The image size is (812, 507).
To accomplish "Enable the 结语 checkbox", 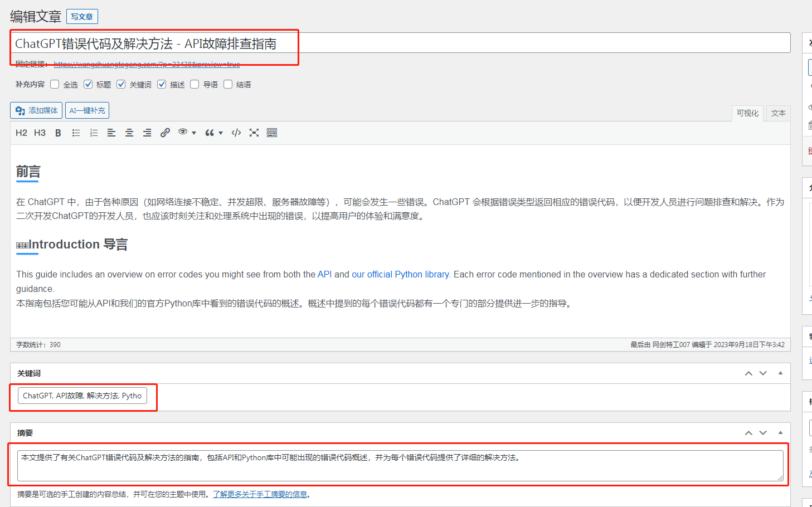I will [x=228, y=84].
